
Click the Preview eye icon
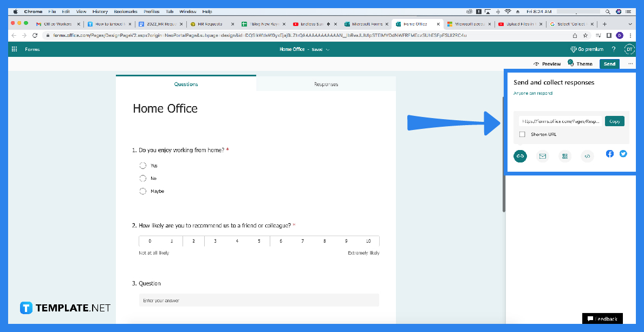536,63
